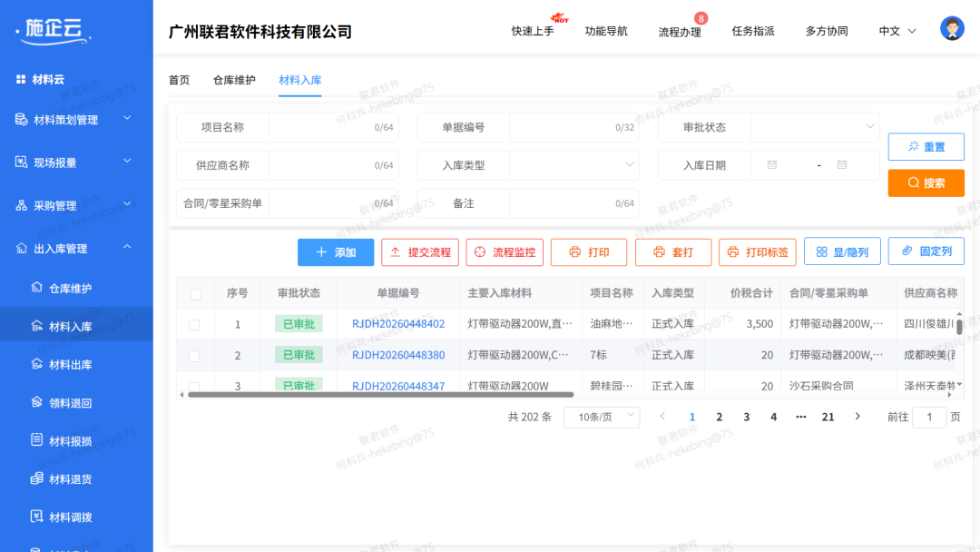
Task: Expand the 材料策划管理 menu chevron
Action: (x=127, y=117)
